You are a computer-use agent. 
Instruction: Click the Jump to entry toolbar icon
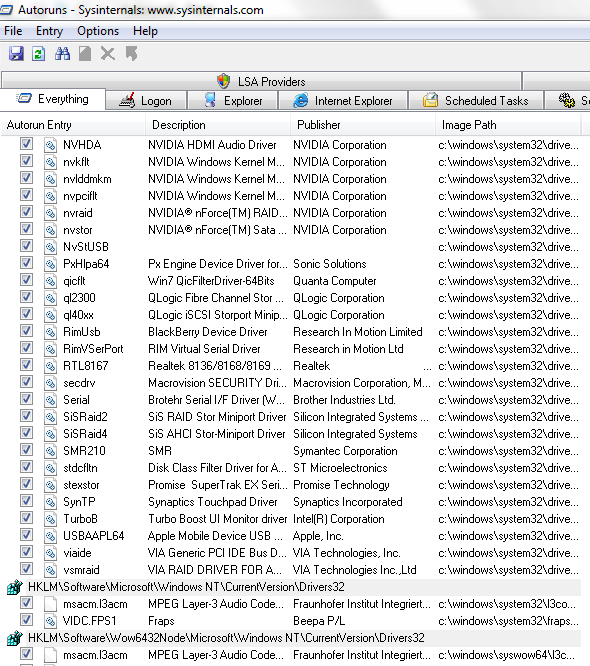click(131, 54)
